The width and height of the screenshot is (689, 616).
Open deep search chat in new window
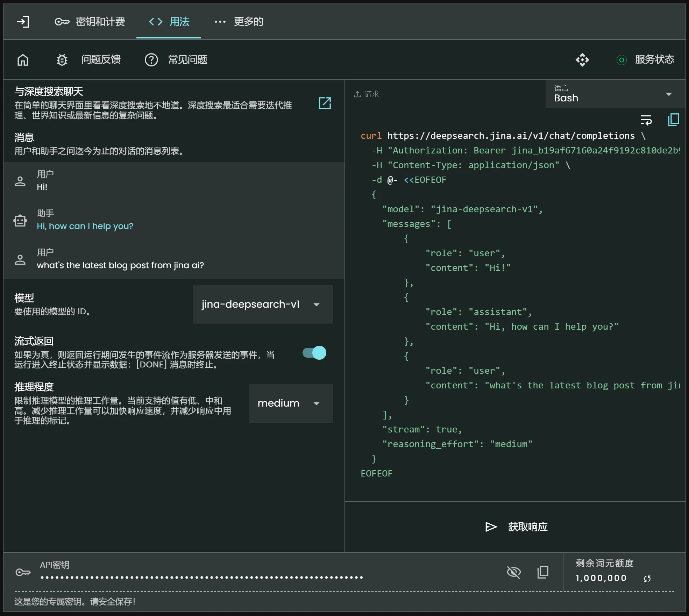pyautogui.click(x=325, y=103)
